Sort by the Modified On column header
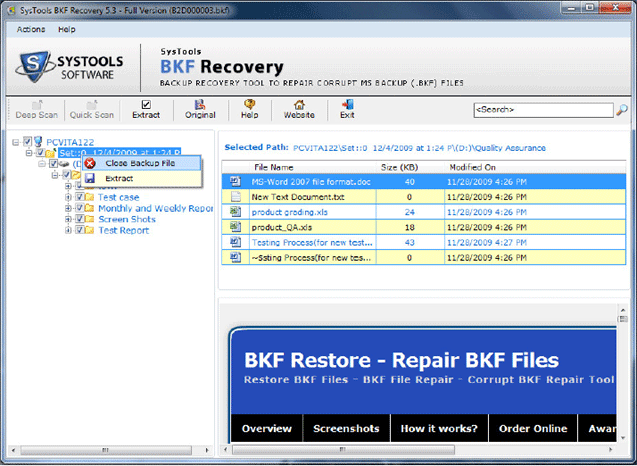The width and height of the screenshot is (637, 466). tap(535, 167)
